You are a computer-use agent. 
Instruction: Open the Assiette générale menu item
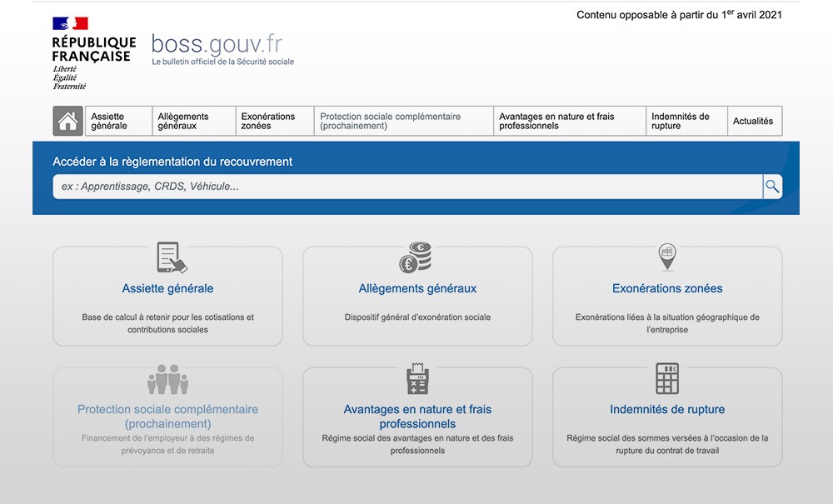pos(117,121)
